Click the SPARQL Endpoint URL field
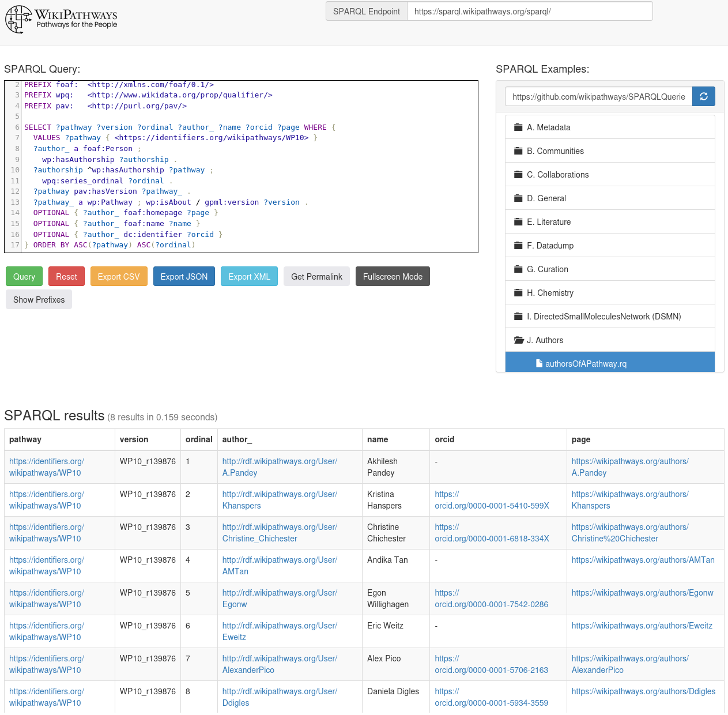The width and height of the screenshot is (728, 715). click(x=529, y=12)
